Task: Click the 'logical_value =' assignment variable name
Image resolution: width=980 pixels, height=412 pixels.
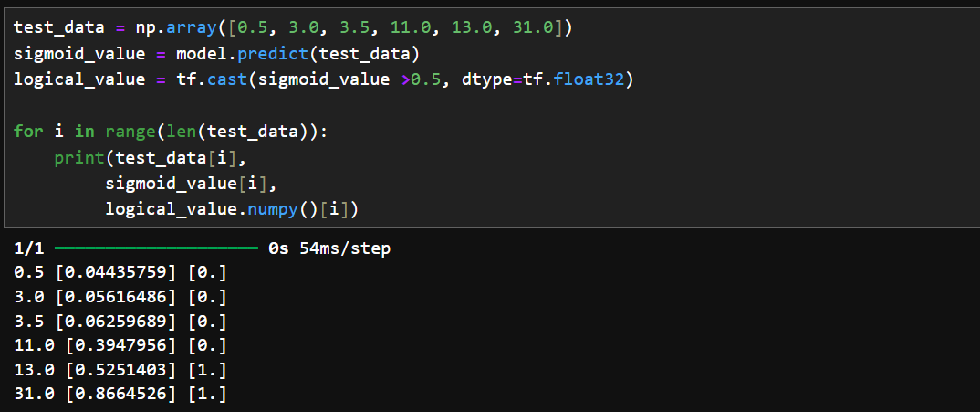Action: tap(79, 80)
